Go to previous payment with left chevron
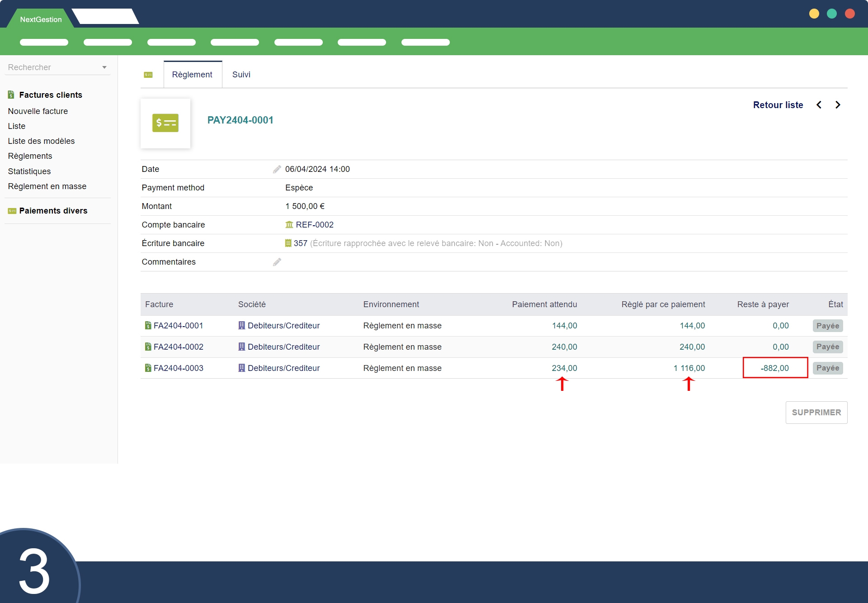 (819, 105)
